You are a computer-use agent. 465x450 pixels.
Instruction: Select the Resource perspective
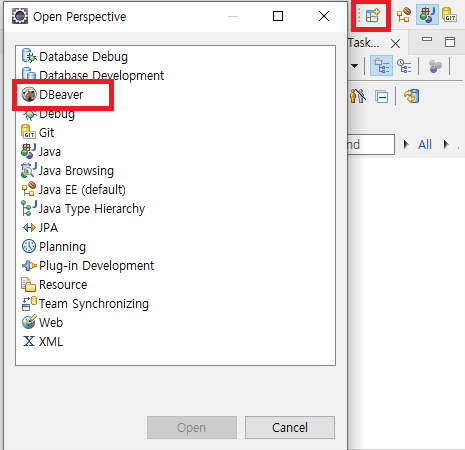54,285
